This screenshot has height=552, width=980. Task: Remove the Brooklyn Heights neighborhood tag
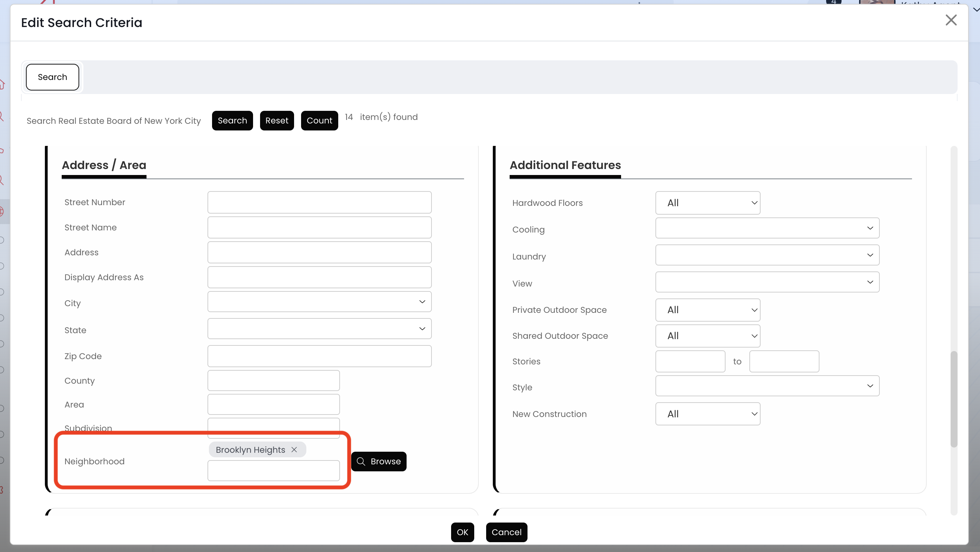click(294, 450)
